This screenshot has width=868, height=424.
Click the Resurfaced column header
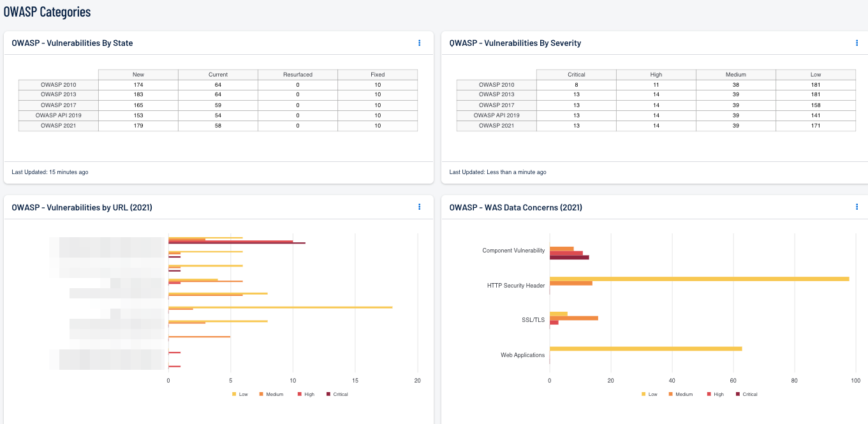[x=298, y=75]
